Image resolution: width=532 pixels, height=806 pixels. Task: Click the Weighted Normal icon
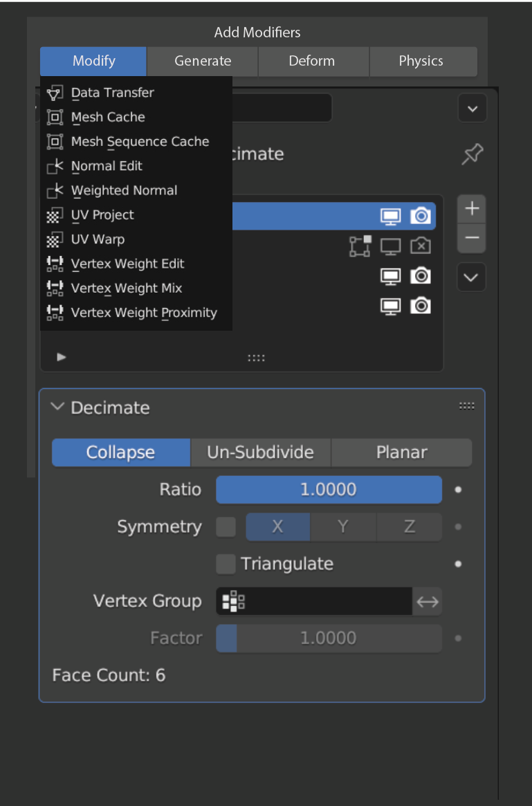coord(55,190)
